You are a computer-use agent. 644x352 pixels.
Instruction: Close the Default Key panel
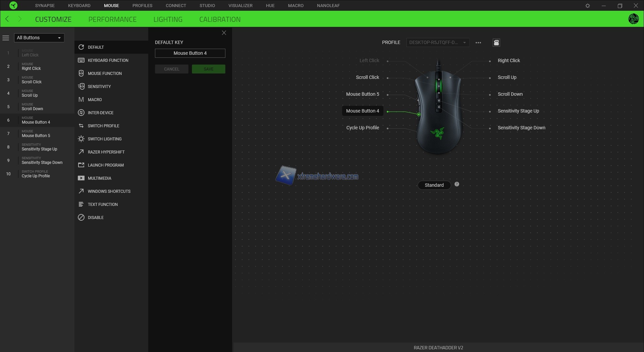coord(224,33)
